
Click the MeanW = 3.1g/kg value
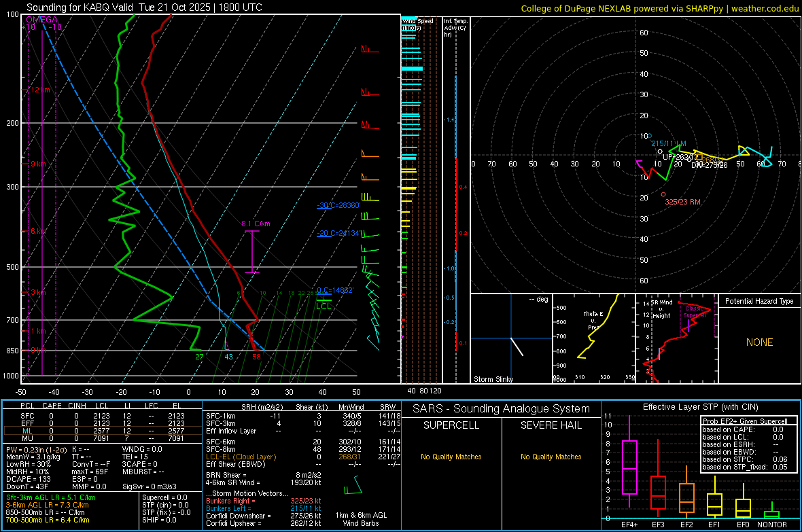pos(33,457)
